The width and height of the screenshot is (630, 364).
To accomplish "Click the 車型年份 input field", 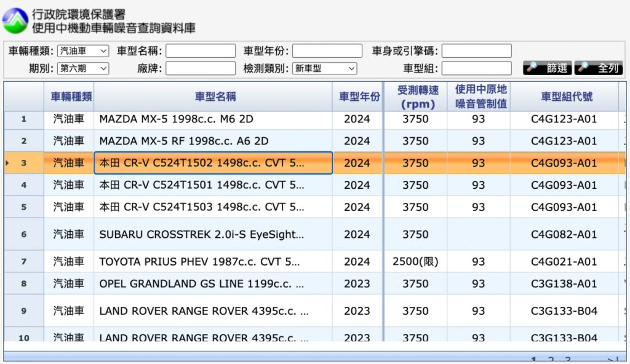I will (x=327, y=51).
